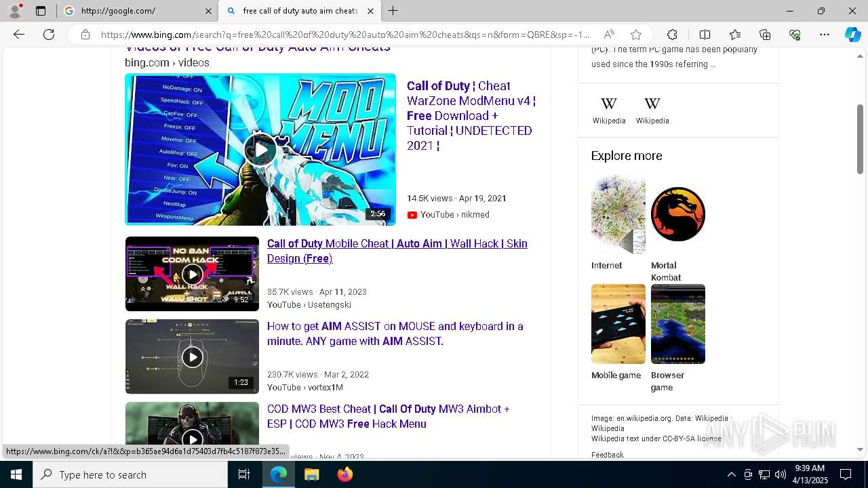Viewport: 868px width, 488px height.
Task: Explore the Mobile game thumbnail
Action: coord(618,324)
